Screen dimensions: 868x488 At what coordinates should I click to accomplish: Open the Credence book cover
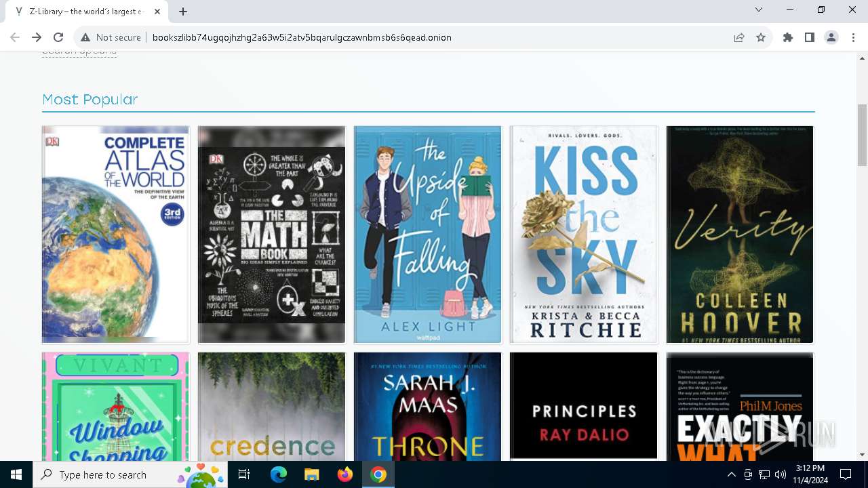click(x=271, y=407)
